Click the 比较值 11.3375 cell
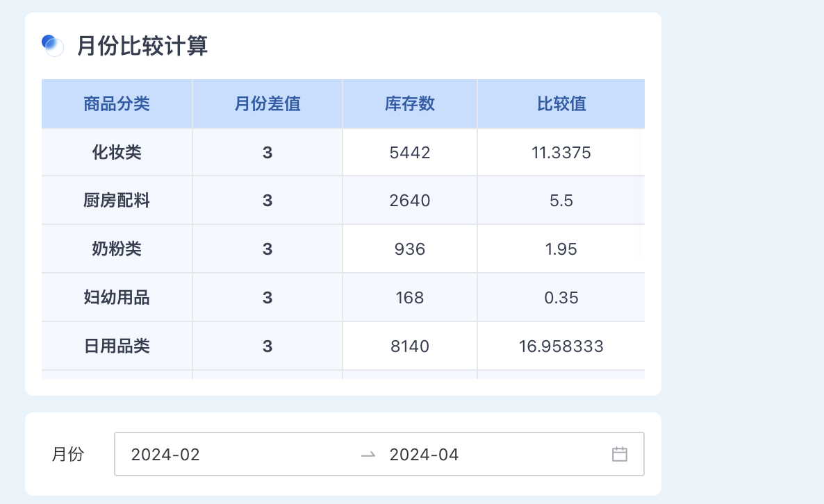The height and width of the screenshot is (504, 824). click(x=561, y=151)
